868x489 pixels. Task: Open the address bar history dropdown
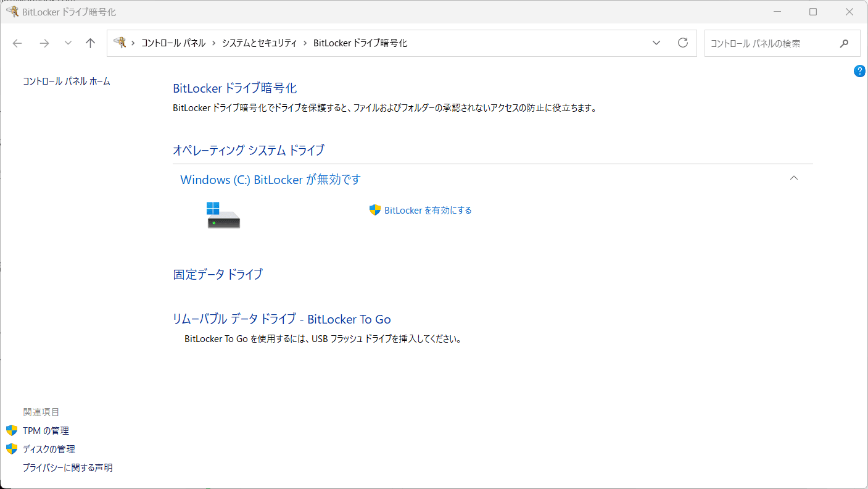tap(656, 43)
